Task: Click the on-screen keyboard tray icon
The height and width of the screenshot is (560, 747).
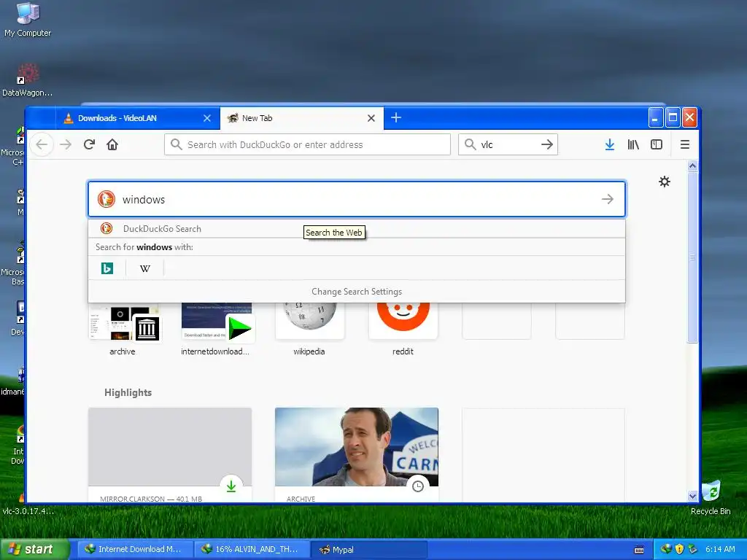Action: click(x=639, y=550)
